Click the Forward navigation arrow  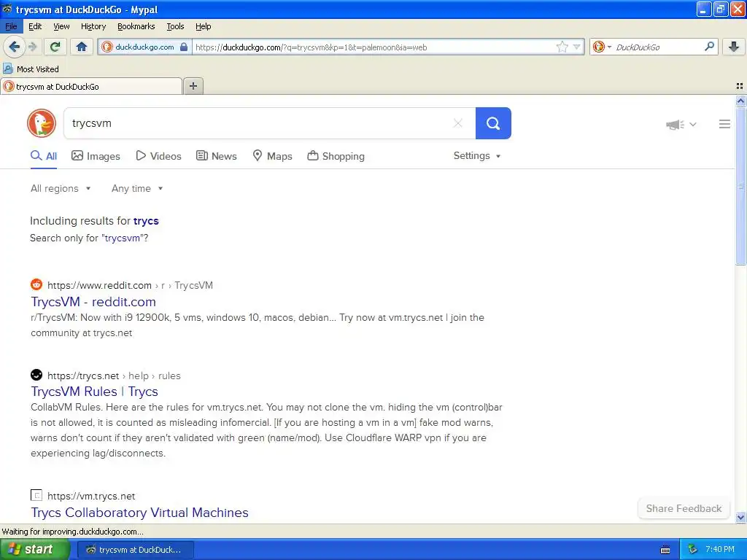point(32,47)
